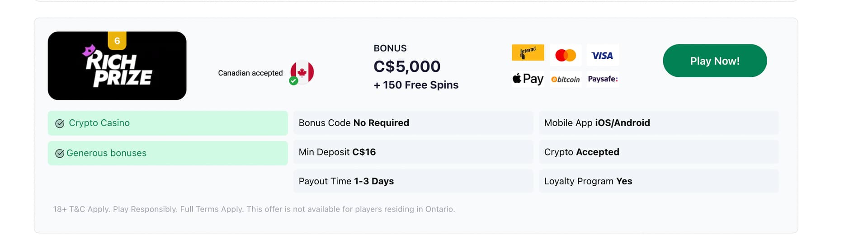Click the Payout Time 1-3 Days row
This screenshot has width=868, height=244.
[413, 181]
